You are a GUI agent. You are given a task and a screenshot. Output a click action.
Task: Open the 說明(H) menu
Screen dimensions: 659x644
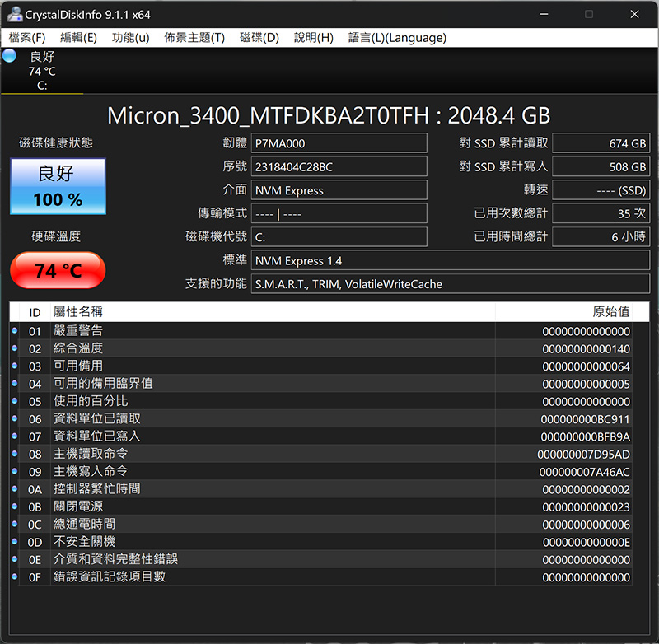click(314, 38)
